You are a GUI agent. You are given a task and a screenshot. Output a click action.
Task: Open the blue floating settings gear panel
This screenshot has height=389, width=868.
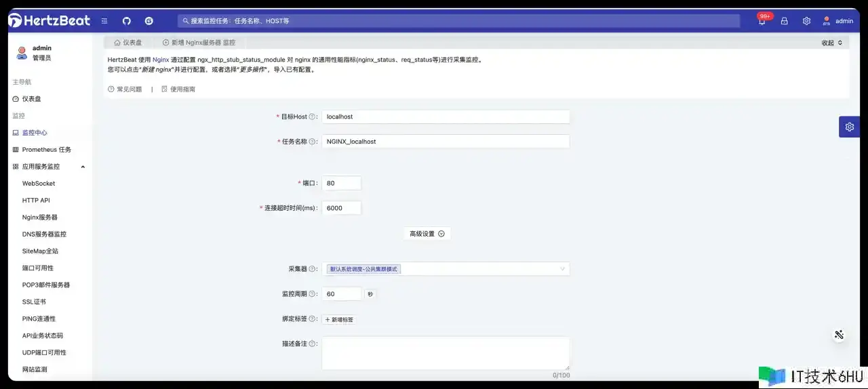(850, 127)
